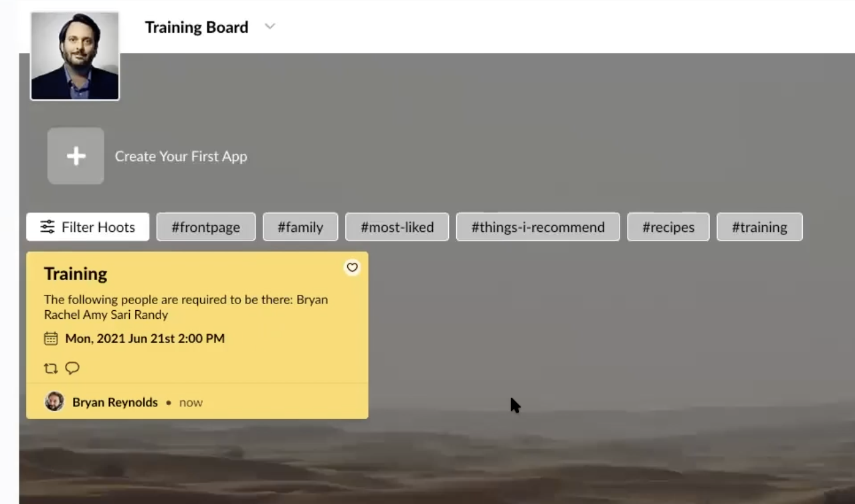Image resolution: width=855 pixels, height=504 pixels.
Task: Open comments via the speech bubble icon
Action: click(72, 368)
